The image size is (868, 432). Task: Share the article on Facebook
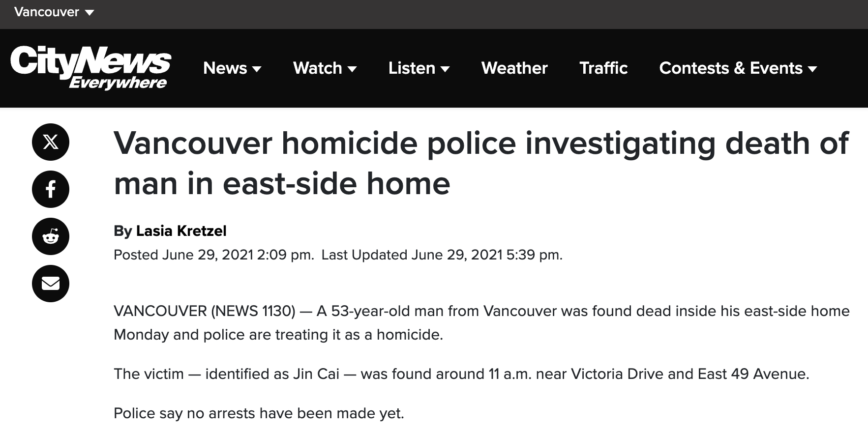pos(51,189)
